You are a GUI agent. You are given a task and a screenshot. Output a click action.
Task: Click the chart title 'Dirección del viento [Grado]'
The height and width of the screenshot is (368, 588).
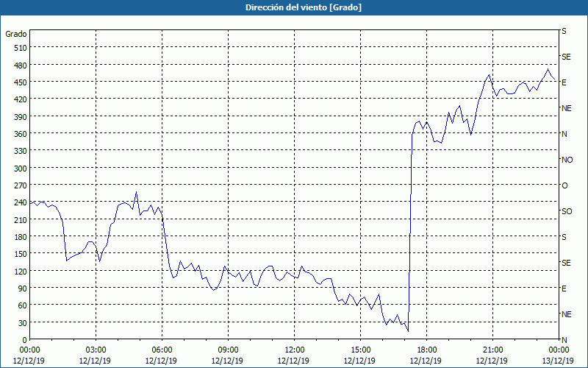[304, 7]
